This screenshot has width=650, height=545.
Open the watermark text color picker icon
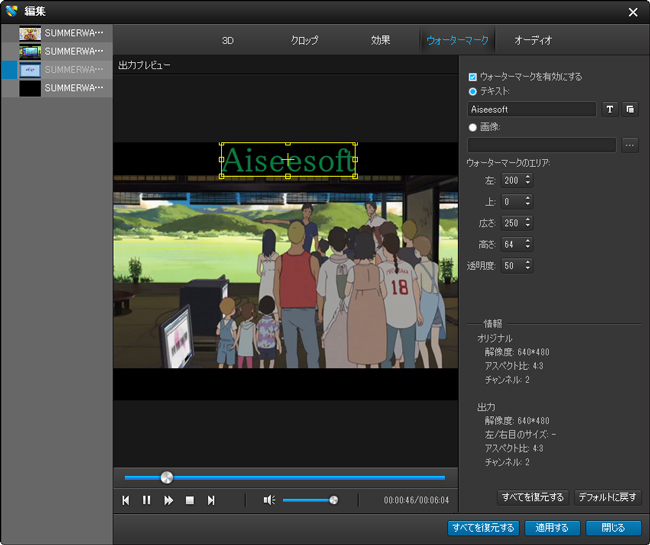tap(629, 108)
